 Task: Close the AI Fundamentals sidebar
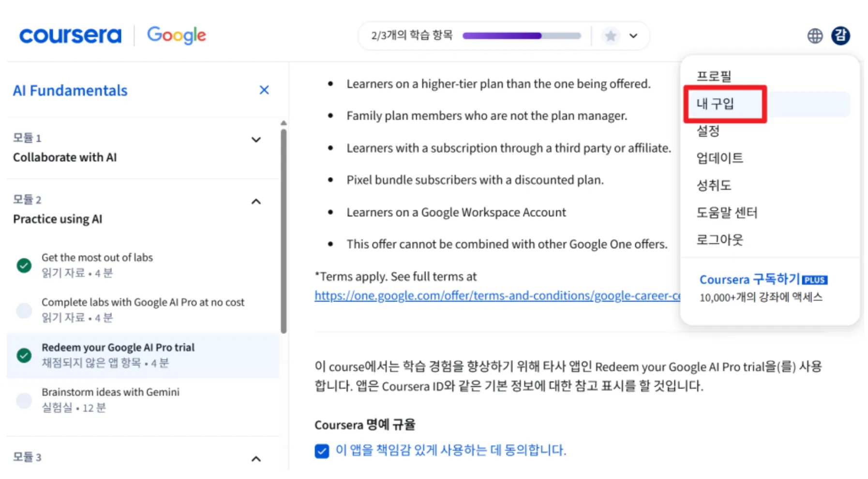(x=264, y=90)
